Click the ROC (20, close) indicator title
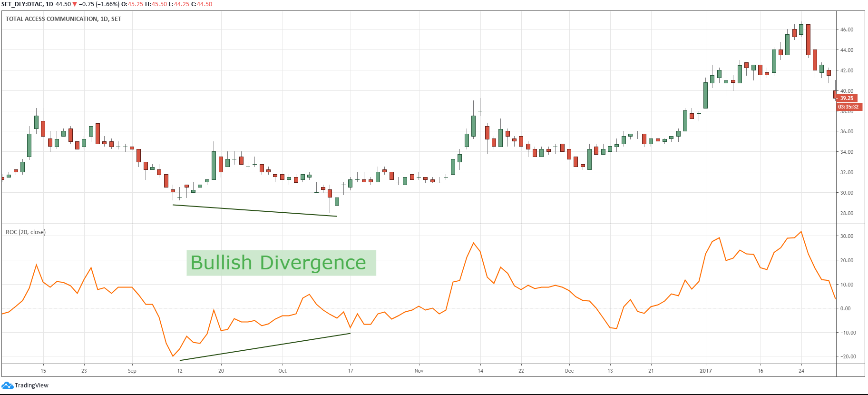Screen dimensions: 868x395 click(26, 232)
